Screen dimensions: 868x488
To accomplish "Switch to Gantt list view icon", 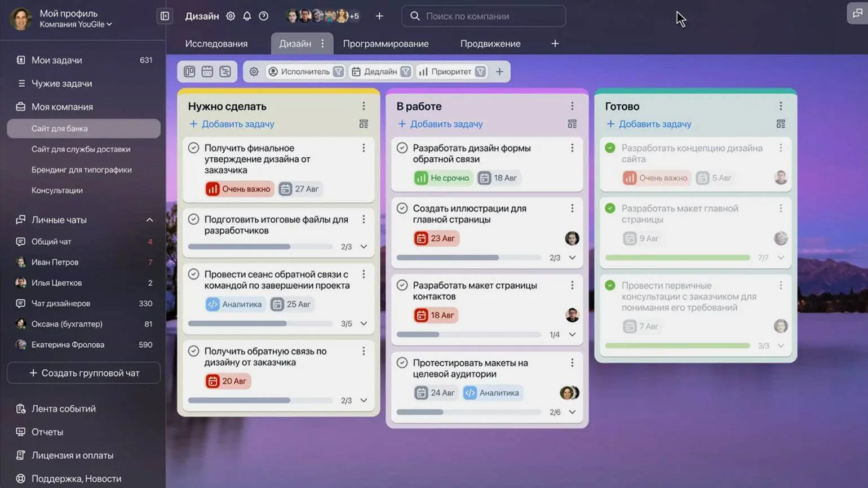I will (225, 72).
